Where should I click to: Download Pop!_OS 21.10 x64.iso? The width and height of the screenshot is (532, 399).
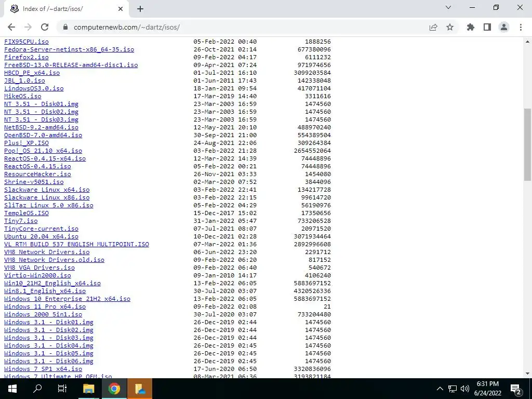43,151
